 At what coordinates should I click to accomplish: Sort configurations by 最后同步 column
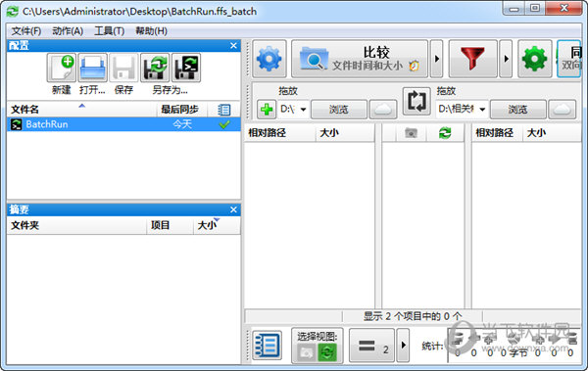(x=182, y=110)
